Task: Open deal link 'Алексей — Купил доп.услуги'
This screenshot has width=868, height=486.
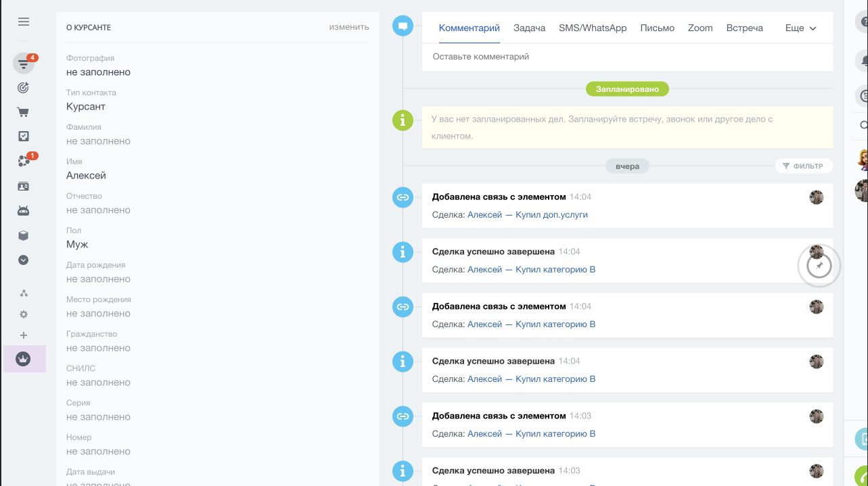Action: 528,215
